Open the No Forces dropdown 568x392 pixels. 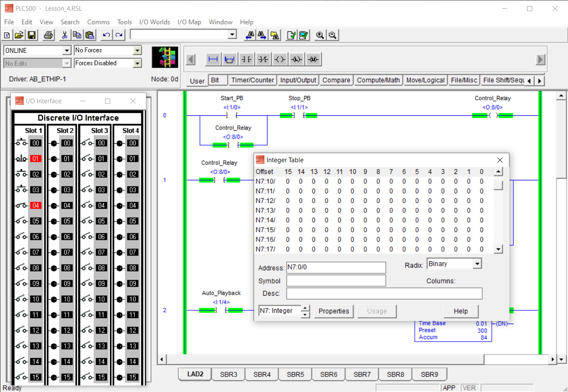(137, 51)
